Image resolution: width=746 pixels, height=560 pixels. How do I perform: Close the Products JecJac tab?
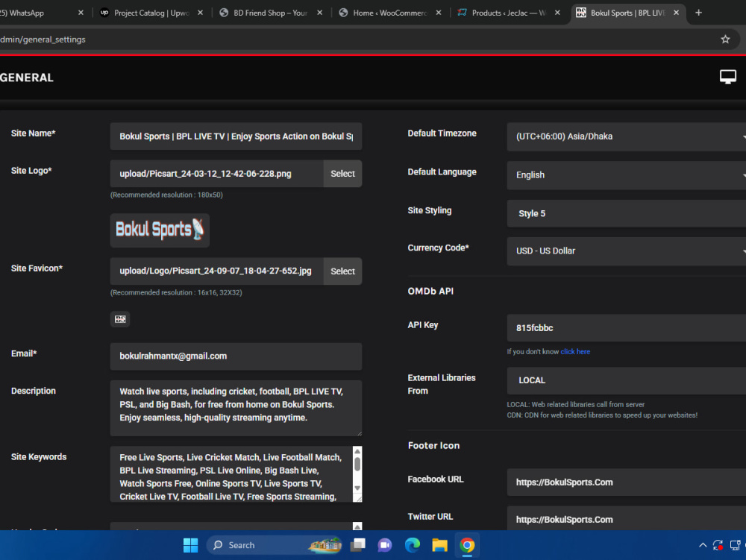[x=557, y=13]
